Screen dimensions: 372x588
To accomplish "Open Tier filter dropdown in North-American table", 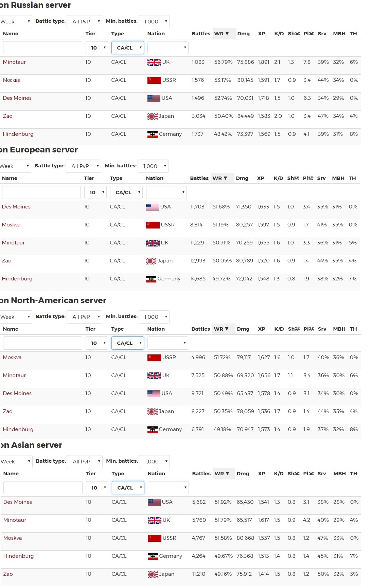I will coord(96,343).
